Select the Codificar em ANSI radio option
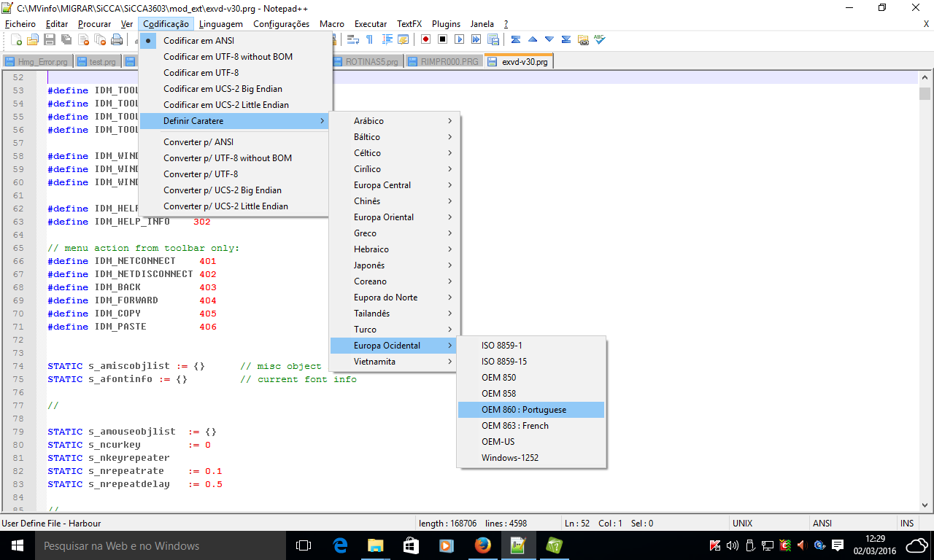Viewport: 934px width, 560px height. tap(198, 41)
